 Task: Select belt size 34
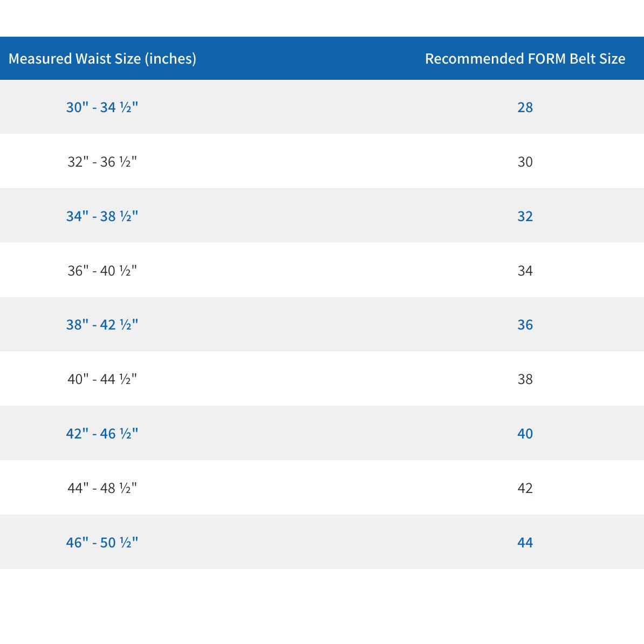(525, 271)
